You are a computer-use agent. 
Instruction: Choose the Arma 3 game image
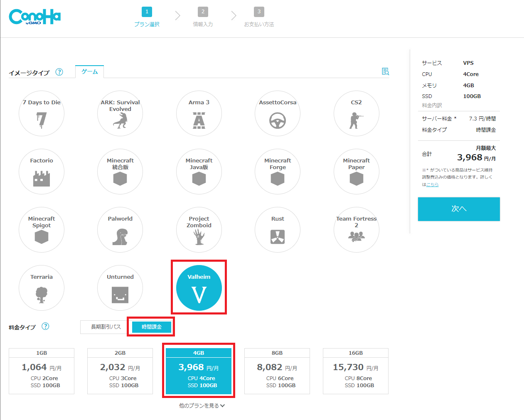(199, 113)
